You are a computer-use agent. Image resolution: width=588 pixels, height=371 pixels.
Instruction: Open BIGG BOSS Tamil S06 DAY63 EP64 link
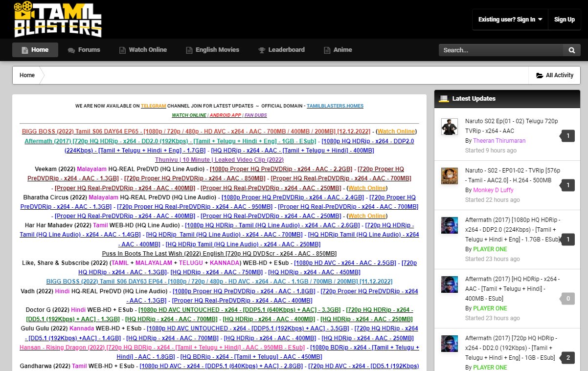219,282
